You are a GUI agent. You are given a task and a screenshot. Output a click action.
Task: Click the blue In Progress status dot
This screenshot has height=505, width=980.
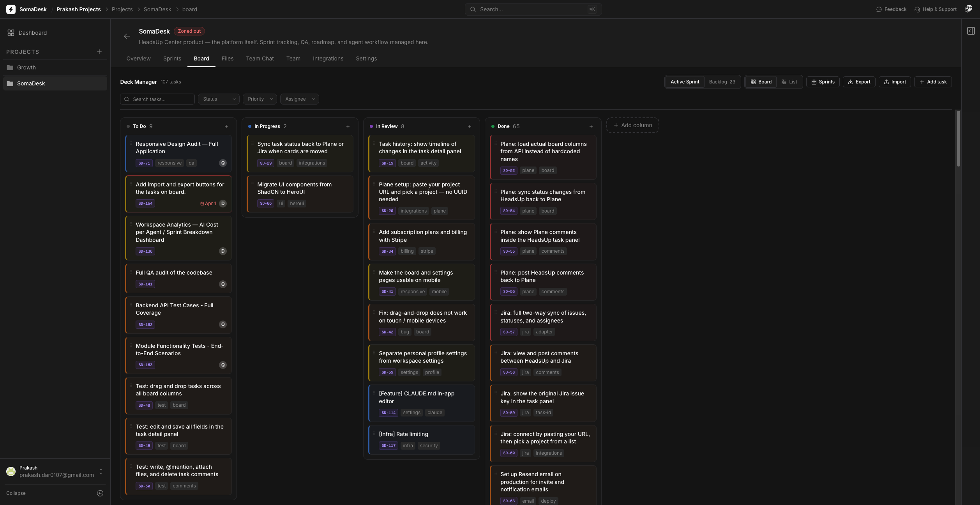click(x=250, y=126)
